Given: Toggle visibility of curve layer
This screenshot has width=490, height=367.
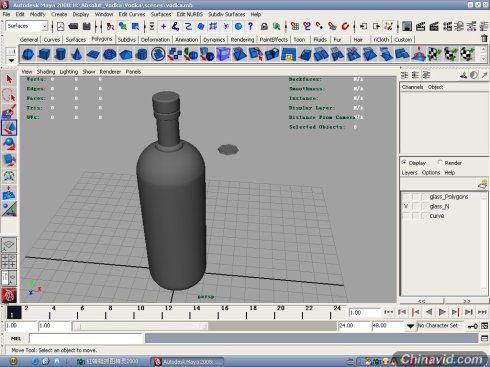Looking at the screenshot, I should coord(406,216).
